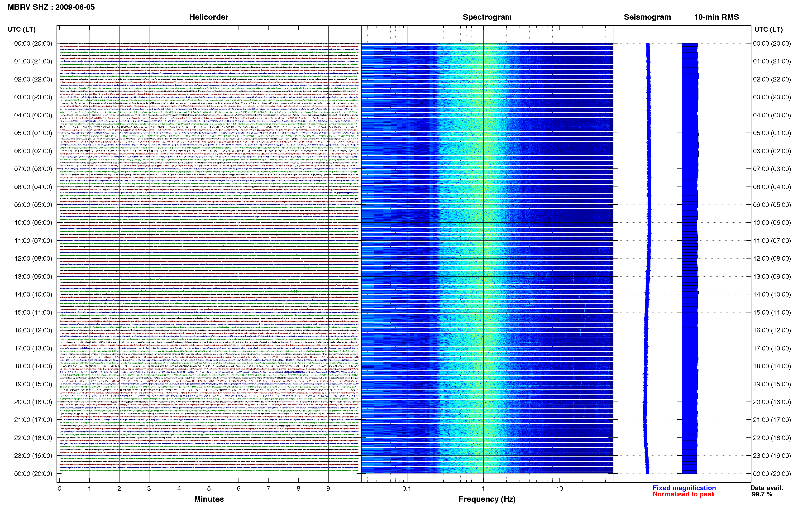Screen dimensions: 812x508
Task: Click right-side time label '22:00 (18:00)'
Action: [x=772, y=438]
